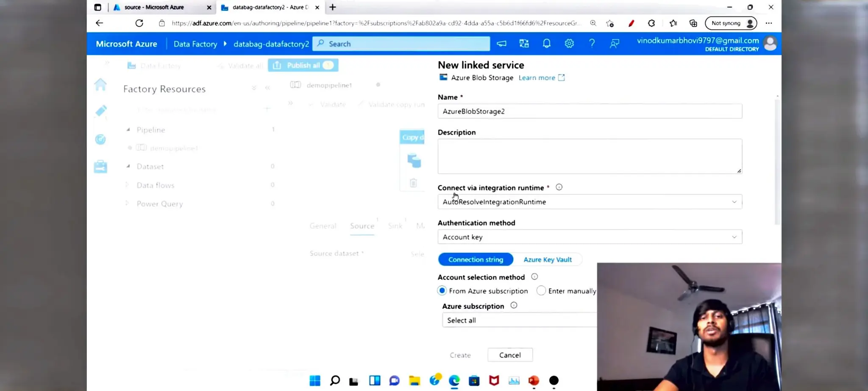Open the Sink pipeline tab
The width and height of the screenshot is (868, 391).
395,226
